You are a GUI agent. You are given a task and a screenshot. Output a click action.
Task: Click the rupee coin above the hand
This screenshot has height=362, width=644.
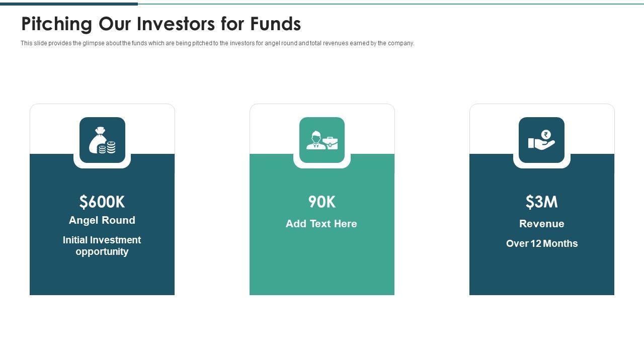click(x=546, y=134)
